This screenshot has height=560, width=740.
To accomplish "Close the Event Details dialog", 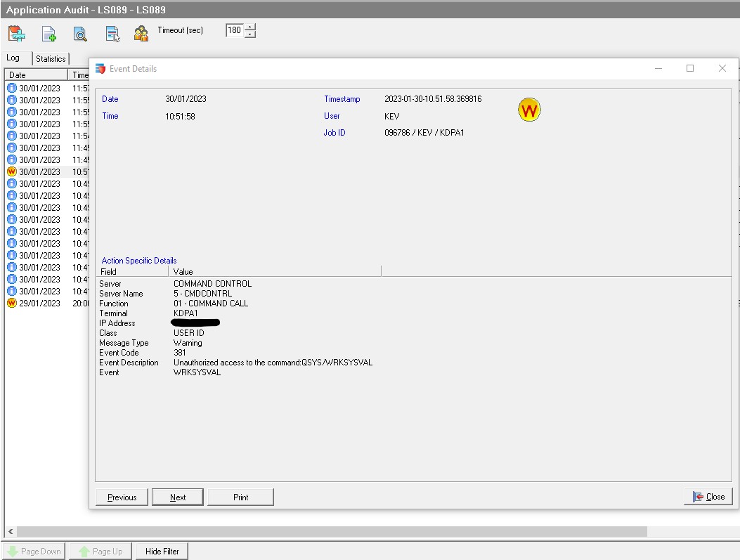I will pyautogui.click(x=708, y=497).
